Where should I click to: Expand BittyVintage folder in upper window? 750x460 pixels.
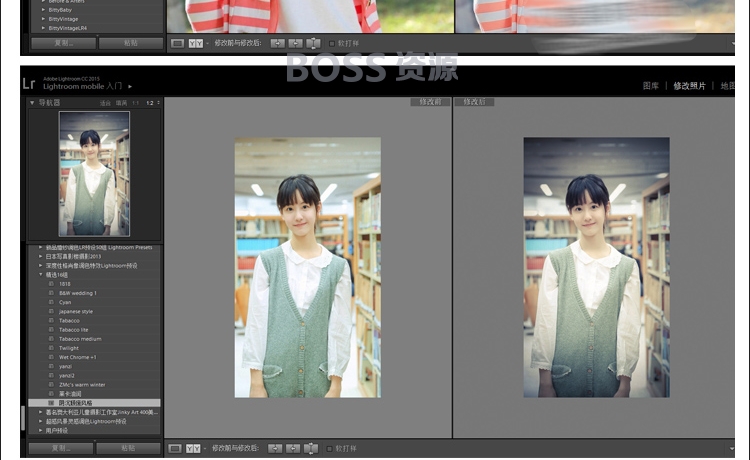tap(44, 19)
